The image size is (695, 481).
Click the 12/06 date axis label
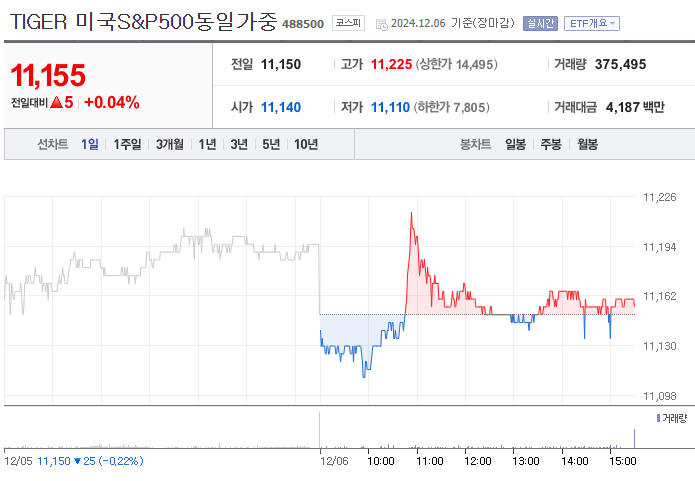[334, 461]
